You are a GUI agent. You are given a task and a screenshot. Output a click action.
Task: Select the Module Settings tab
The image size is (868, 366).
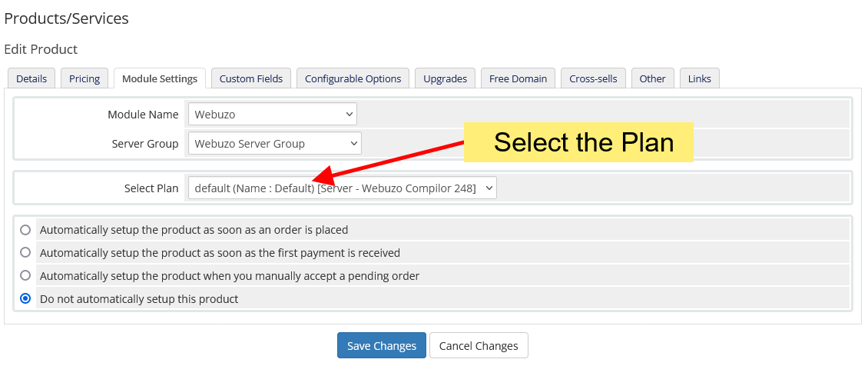pos(160,78)
